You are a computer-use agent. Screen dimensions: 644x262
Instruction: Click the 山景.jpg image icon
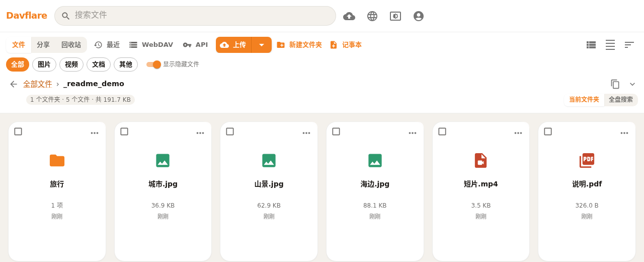(269, 161)
